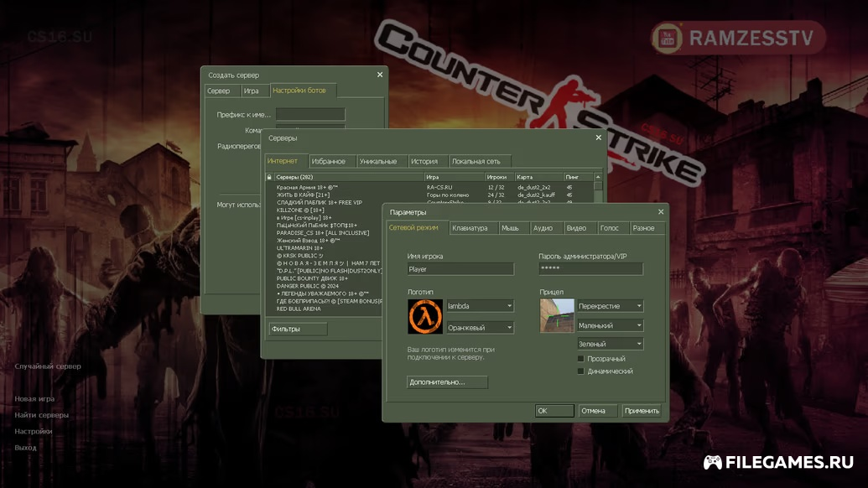Screen dimensions: 868x488
Task: Open the Перекрестие crosshair type dropdown
Action: coord(610,306)
